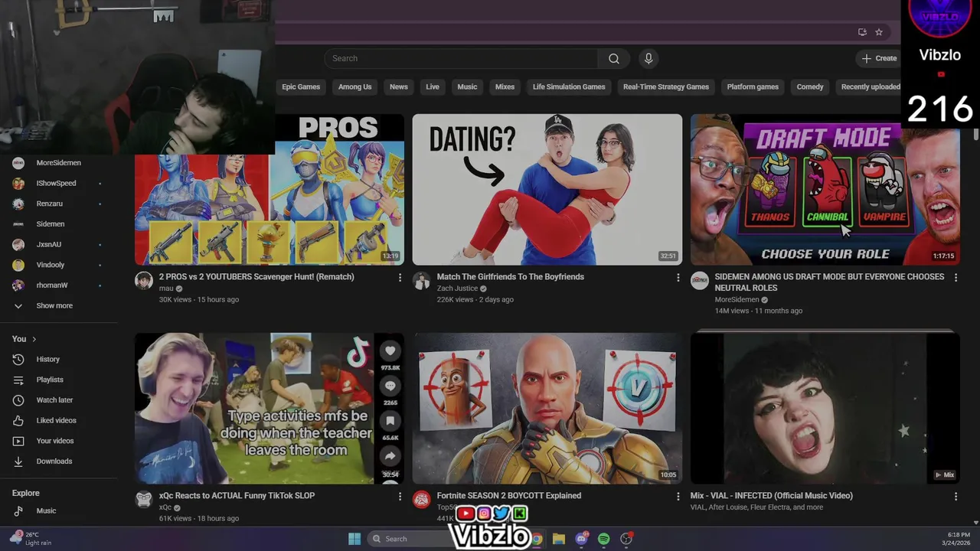Open the Windows Start menu
Image resolution: width=980 pixels, height=551 pixels.
[354, 539]
